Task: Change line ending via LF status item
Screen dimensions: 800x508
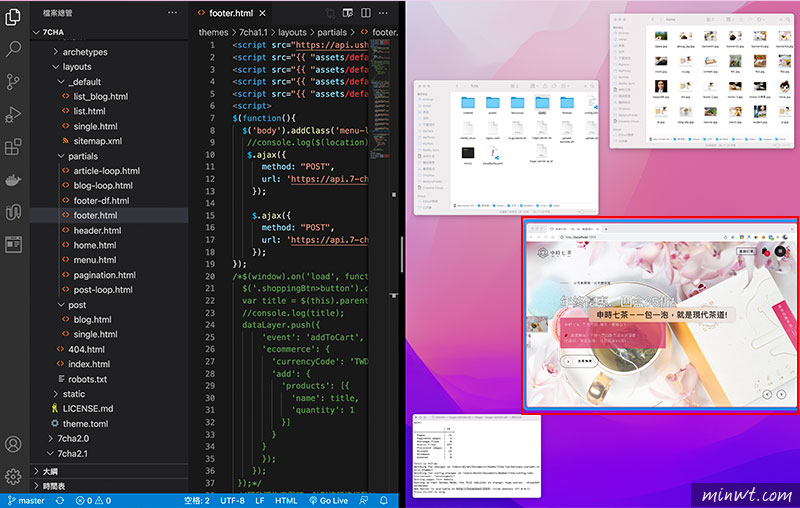Action: point(260,500)
